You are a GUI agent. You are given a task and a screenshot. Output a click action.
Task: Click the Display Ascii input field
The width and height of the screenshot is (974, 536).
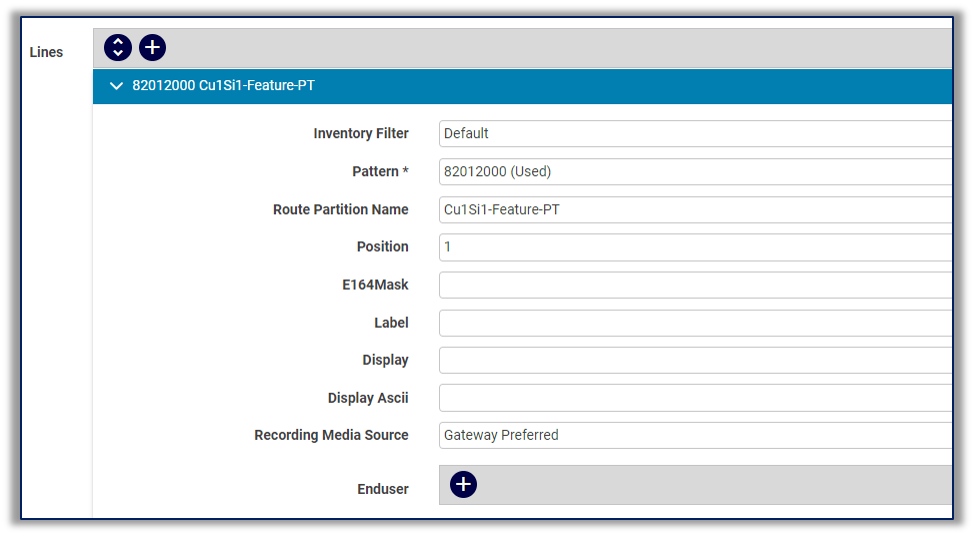[x=695, y=398]
